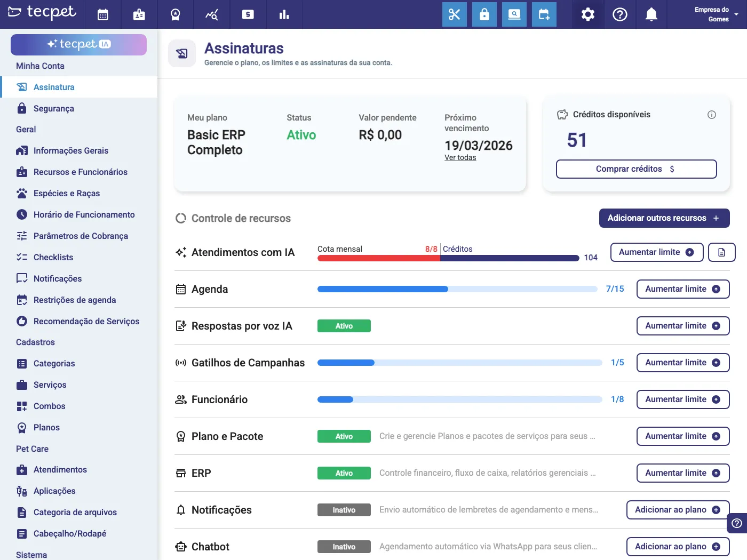Click Aumentar limite for Atendimentos com IA
Screen dimensions: 747x560
(x=657, y=252)
